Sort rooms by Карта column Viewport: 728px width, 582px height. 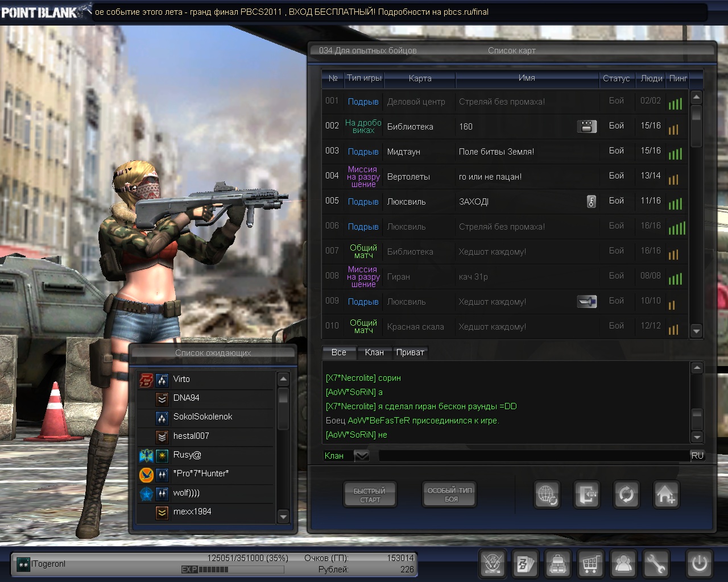[420, 78]
